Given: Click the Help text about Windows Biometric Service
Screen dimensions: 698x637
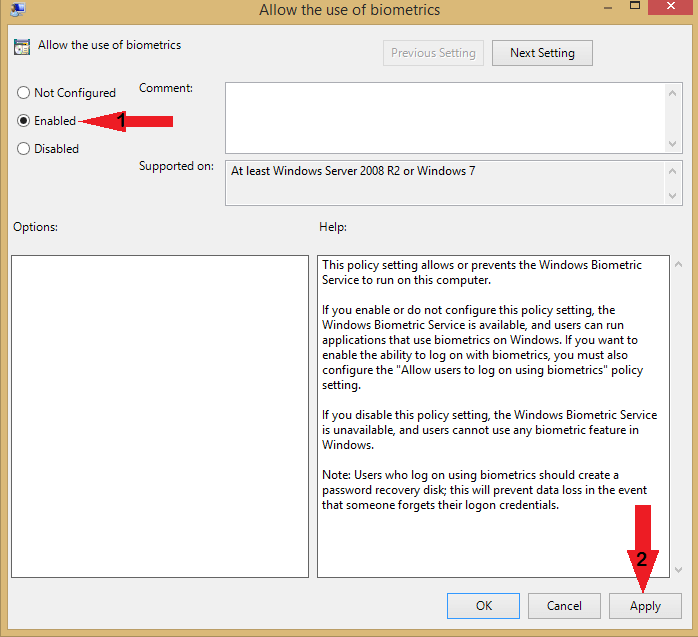Looking at the screenshot, I should 482,272.
